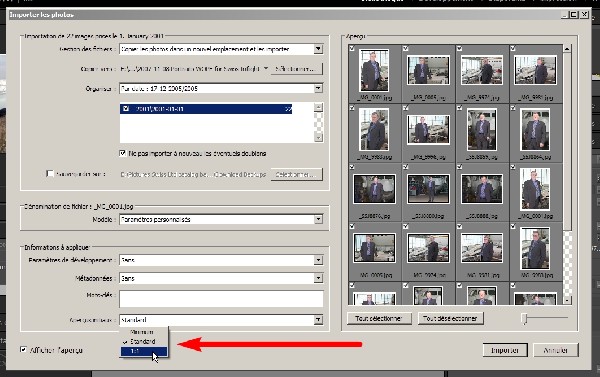
Task: Select the first portrait thumbnail in preview
Action: pyautogui.click(x=374, y=70)
